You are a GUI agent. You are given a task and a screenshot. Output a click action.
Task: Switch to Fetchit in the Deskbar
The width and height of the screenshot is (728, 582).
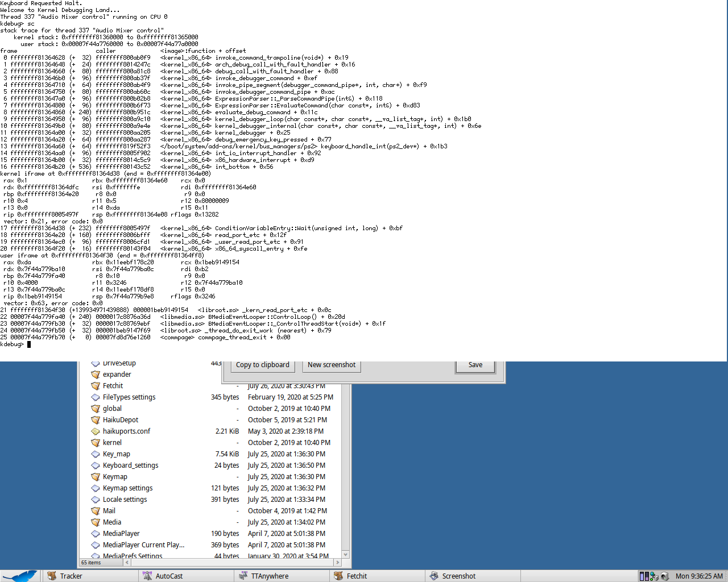357,576
